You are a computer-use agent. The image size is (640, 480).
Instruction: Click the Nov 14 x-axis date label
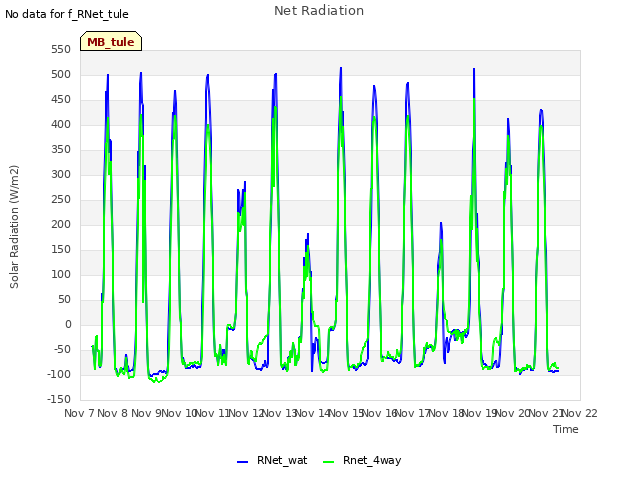[x=312, y=413]
